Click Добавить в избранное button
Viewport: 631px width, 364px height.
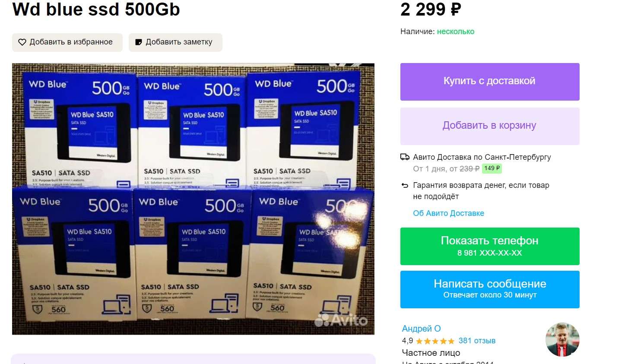coord(67,42)
